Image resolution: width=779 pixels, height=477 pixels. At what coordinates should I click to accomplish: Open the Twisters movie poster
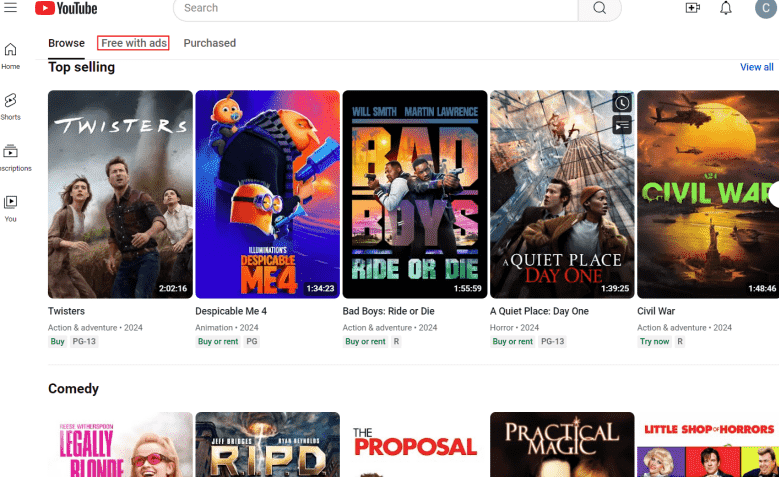[x=120, y=194]
